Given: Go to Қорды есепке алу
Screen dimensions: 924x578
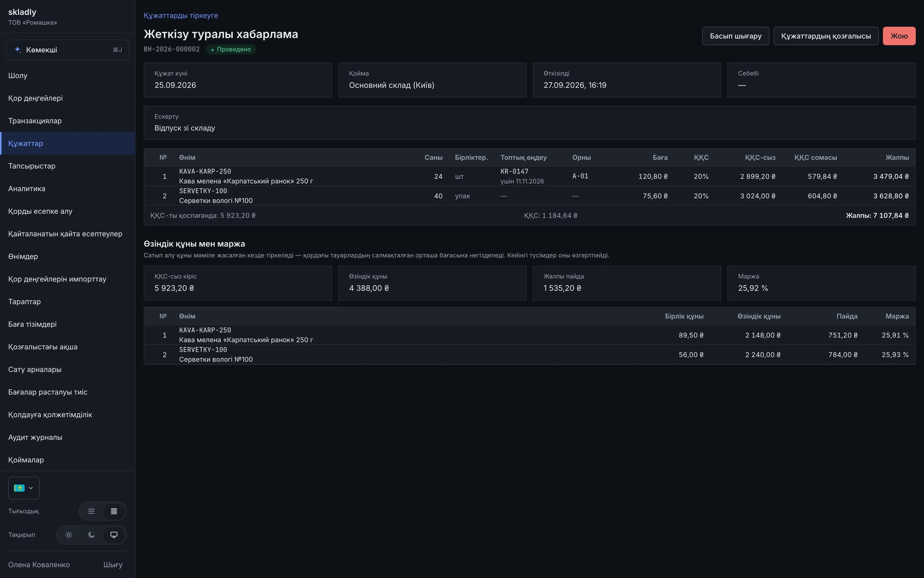Looking at the screenshot, I should [x=68, y=211].
